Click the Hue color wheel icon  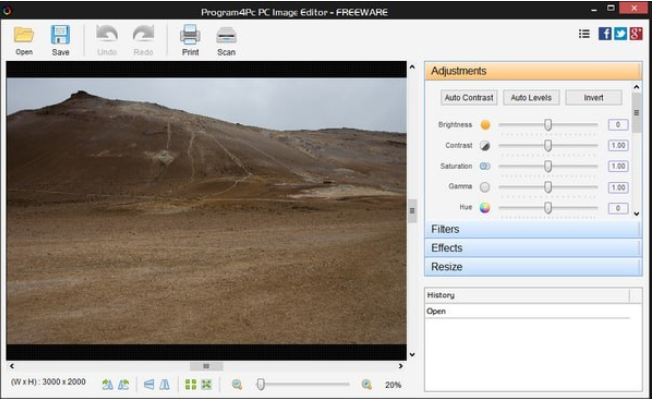[485, 208]
